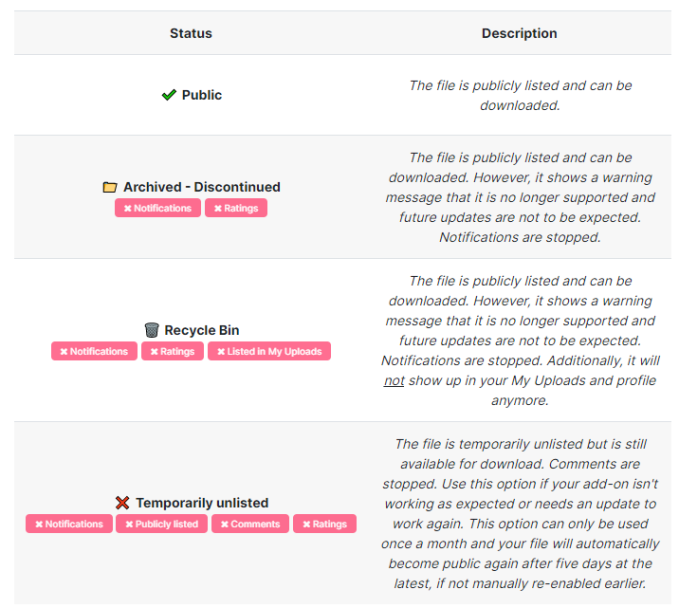Select the Public status label
Screen dimensions: 679x608
tap(202, 95)
